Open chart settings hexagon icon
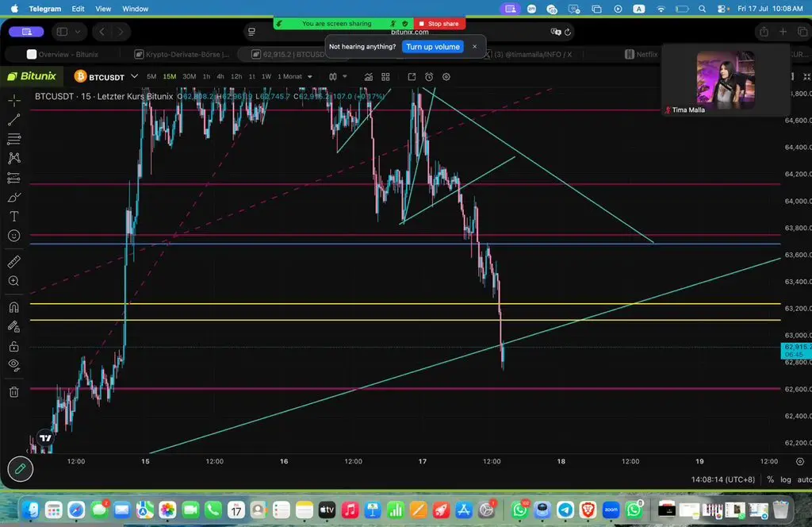Screen dimensions: 812x527 [x=446, y=77]
